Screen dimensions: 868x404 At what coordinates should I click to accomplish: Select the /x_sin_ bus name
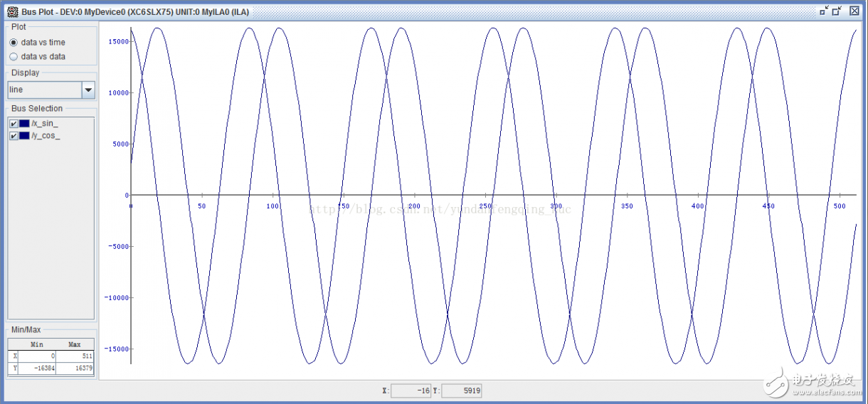(45, 124)
